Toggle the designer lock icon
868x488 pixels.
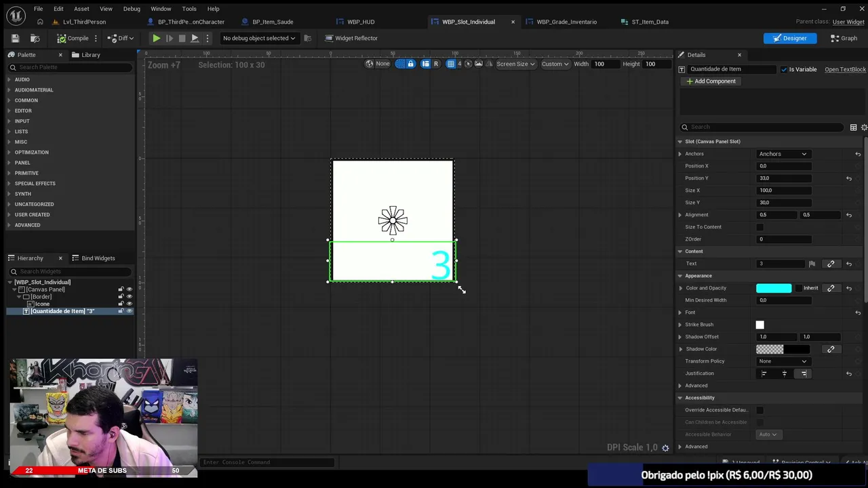tap(410, 64)
